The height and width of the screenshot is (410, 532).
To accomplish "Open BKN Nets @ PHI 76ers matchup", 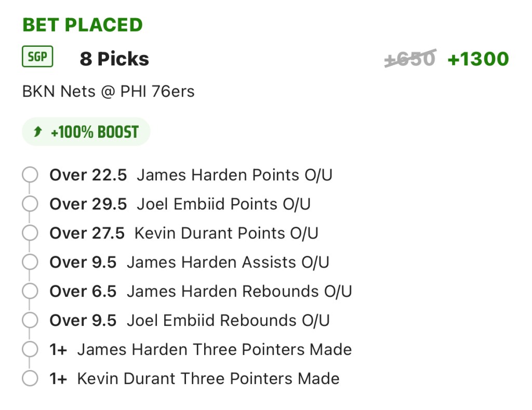I will click(x=108, y=92).
